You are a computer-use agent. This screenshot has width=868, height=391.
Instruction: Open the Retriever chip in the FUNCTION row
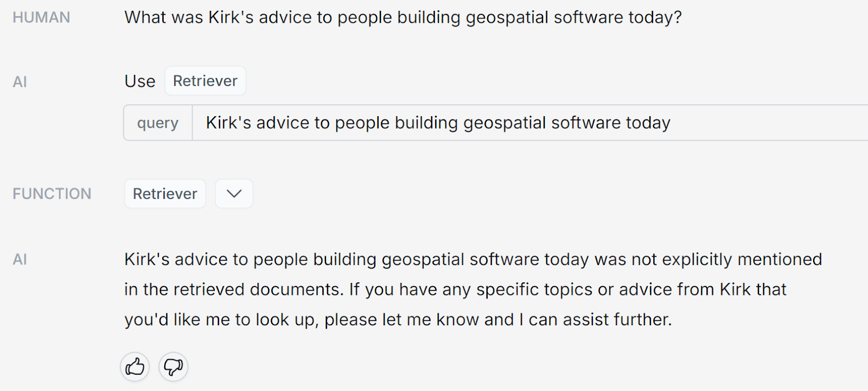pyautogui.click(x=165, y=194)
